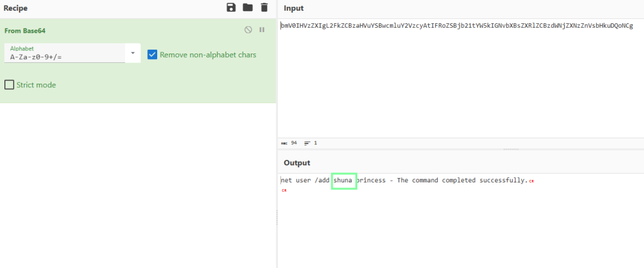This screenshot has width=644, height=268.
Task: Expand the Alphabet dropdown arrow
Action: coord(133,53)
